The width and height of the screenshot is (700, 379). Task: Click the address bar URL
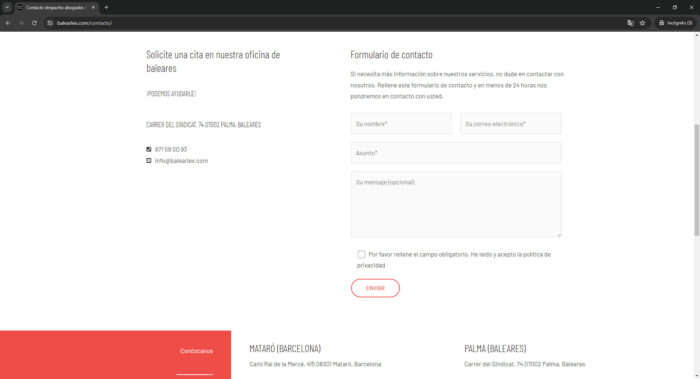pos(84,23)
